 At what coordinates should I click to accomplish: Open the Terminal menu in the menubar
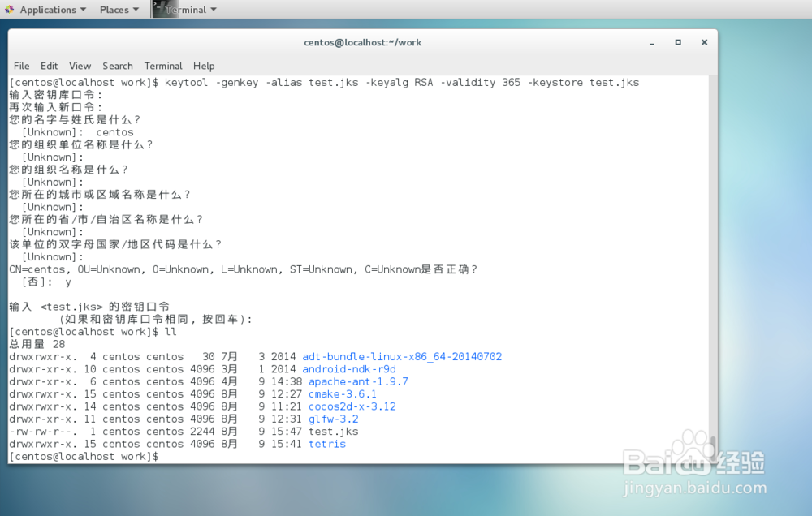tap(162, 66)
